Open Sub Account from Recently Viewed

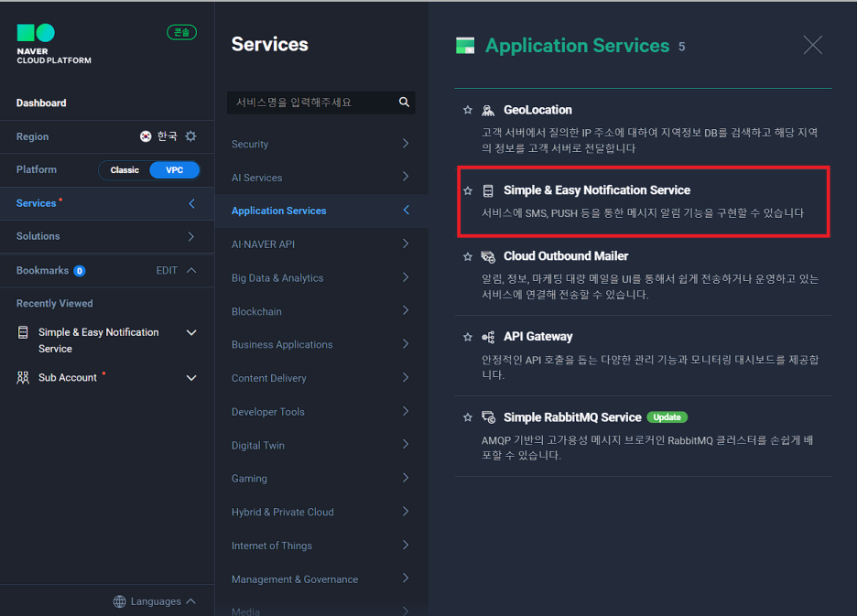point(67,378)
